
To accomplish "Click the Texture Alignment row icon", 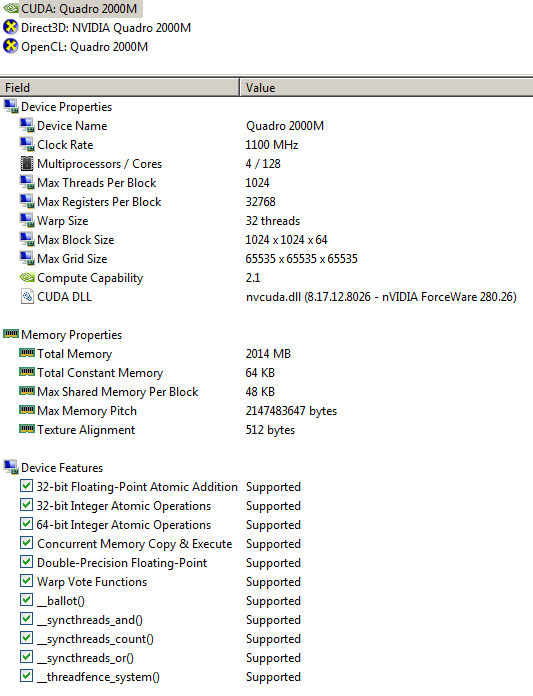I will pyautogui.click(x=27, y=429).
